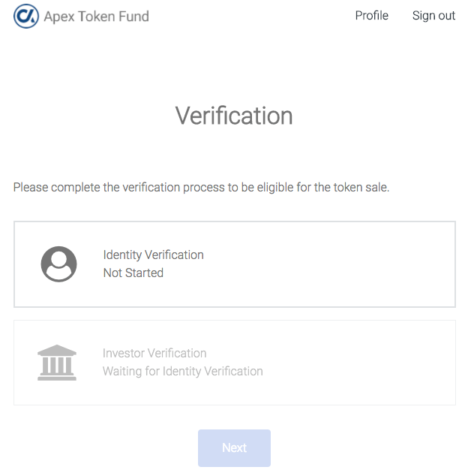This screenshot has width=465, height=476.
Task: Open the Identity Verification card
Action: click(x=234, y=264)
